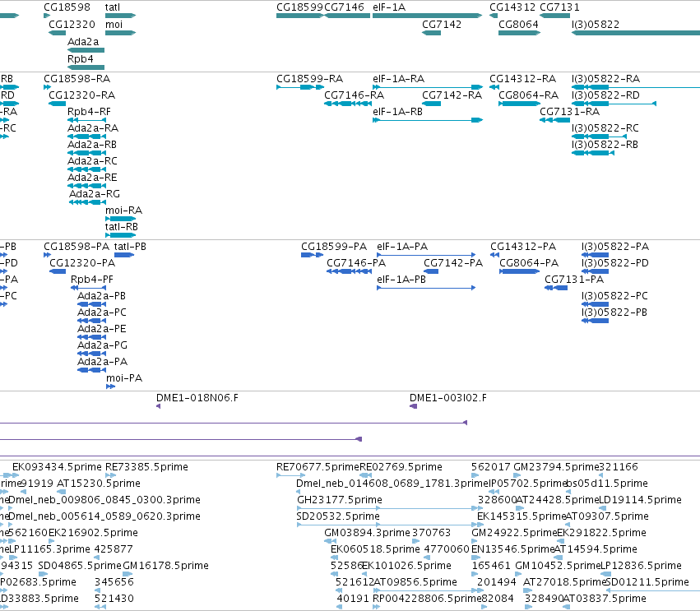
Task: Open the DME1-018N06.F feature
Action: (159, 406)
